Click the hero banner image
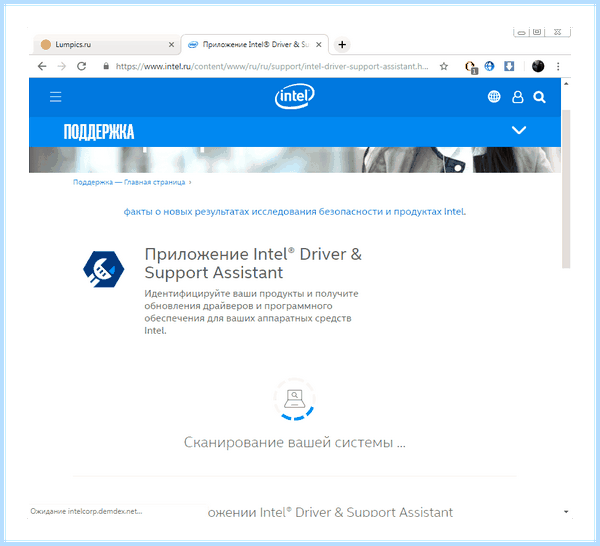 pyautogui.click(x=295, y=160)
